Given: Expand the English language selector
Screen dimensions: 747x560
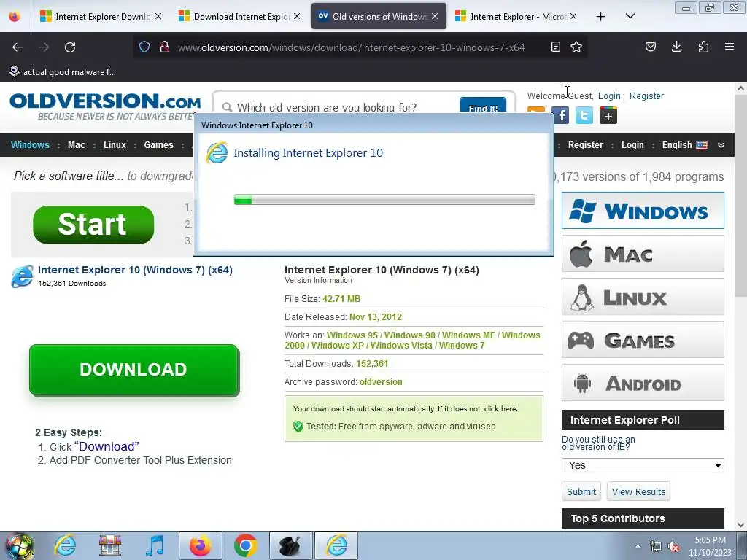Looking at the screenshot, I should (684, 145).
